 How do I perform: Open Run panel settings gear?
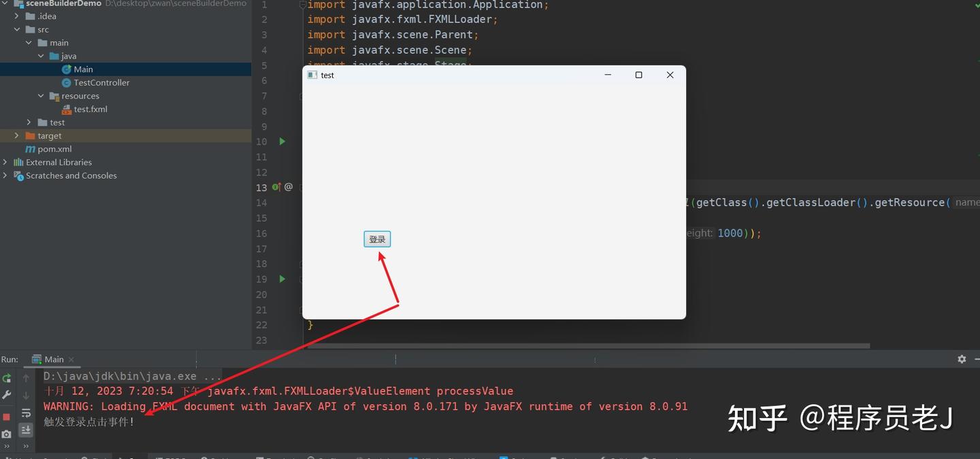(962, 359)
